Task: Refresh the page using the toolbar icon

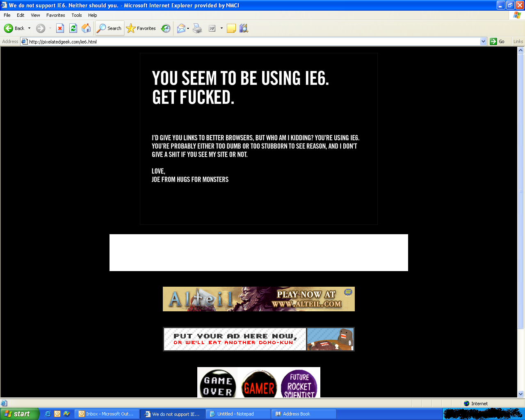Action: pos(73,28)
